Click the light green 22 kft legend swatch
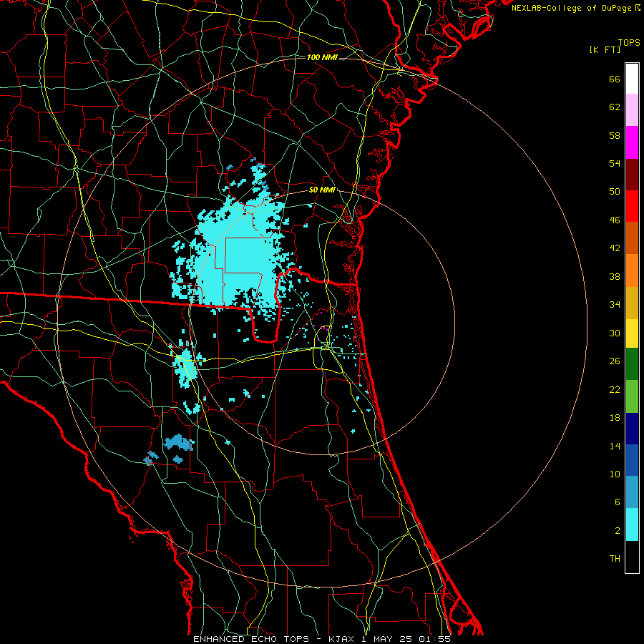Viewport: 644px width, 644px height. 632,396
